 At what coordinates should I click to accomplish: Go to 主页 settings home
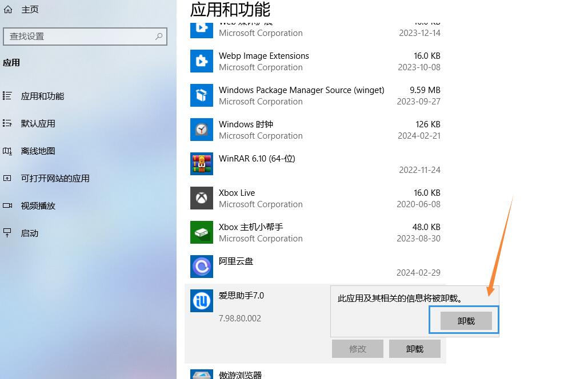30,9
